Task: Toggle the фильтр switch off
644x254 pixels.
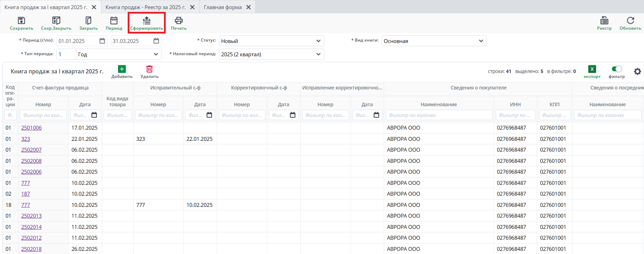Action: click(x=616, y=69)
